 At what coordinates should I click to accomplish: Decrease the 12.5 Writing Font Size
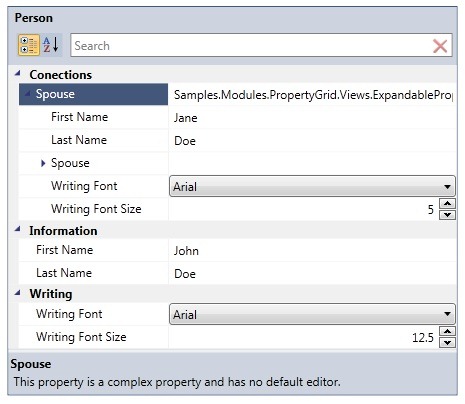tap(447, 342)
